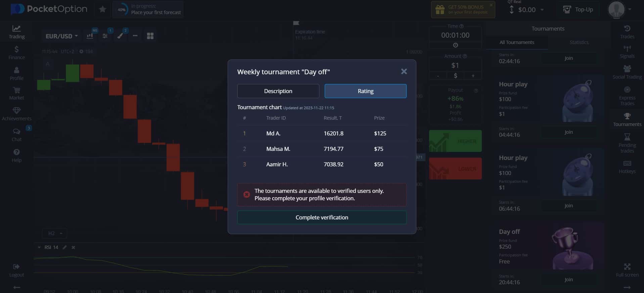This screenshot has height=293, width=644.
Task: Open indicators settings icon
Action: coord(105,36)
